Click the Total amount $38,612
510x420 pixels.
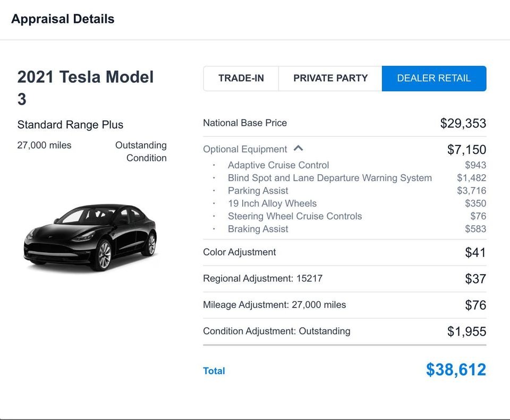pyautogui.click(x=456, y=370)
